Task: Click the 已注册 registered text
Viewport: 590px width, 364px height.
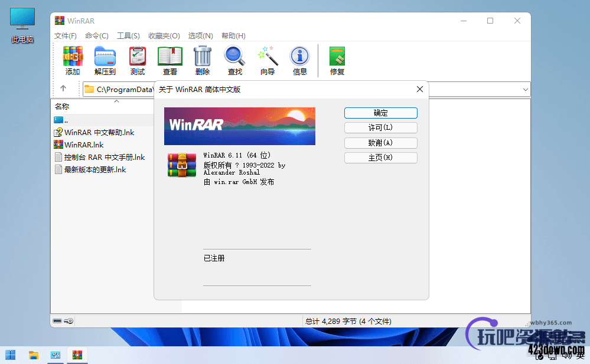Action: (214, 258)
